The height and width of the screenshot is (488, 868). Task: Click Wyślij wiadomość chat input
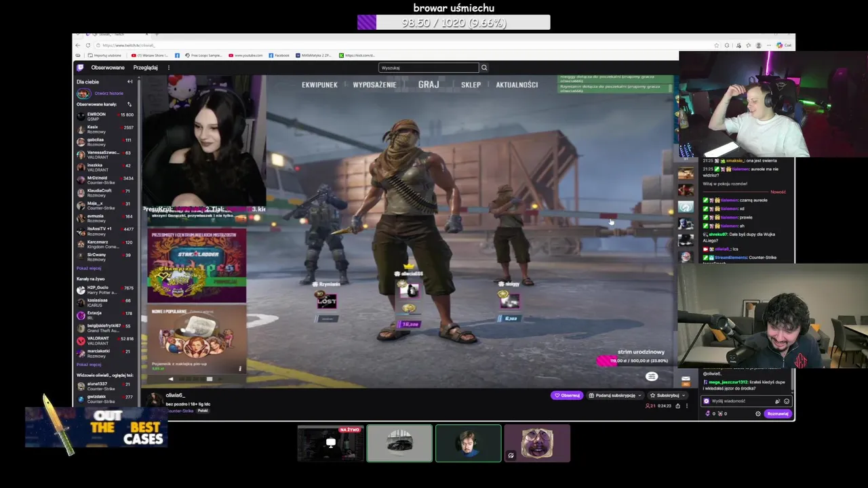click(x=739, y=401)
